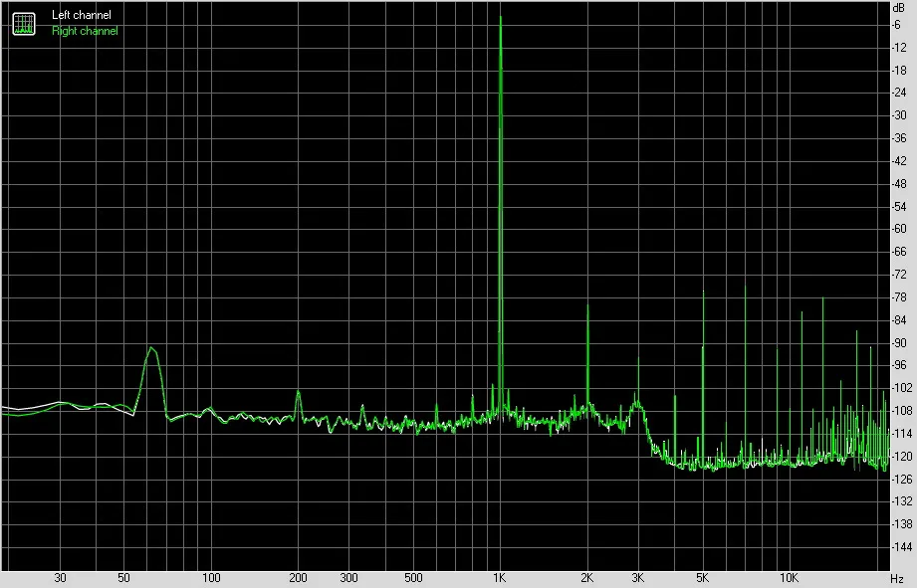This screenshot has height=588, width=917.
Task: Click the dB unit label
Action: [x=899, y=8]
